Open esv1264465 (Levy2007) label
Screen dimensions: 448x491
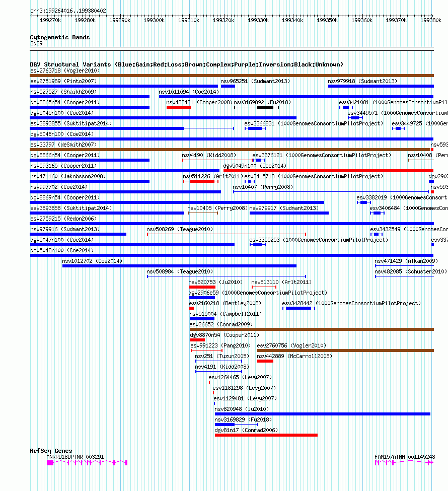tap(240, 378)
